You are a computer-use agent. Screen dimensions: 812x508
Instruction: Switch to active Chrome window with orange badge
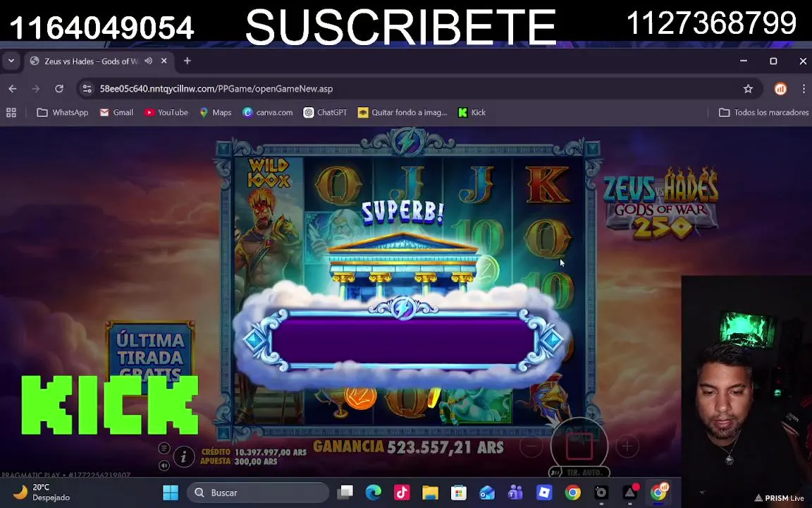[659, 492]
